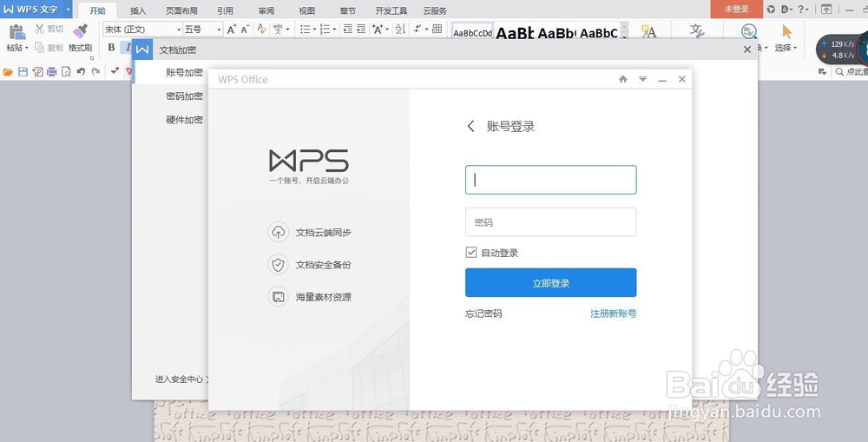This screenshot has height=442, width=868.
Task: Click the skin/theme icon beside 未登录
Action: point(771,10)
